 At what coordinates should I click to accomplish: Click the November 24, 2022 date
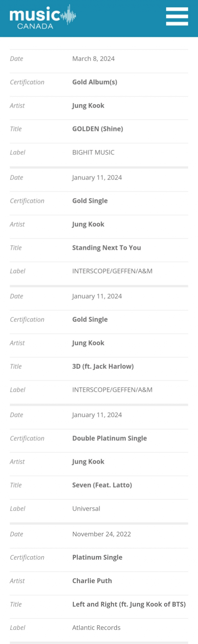[x=102, y=534]
